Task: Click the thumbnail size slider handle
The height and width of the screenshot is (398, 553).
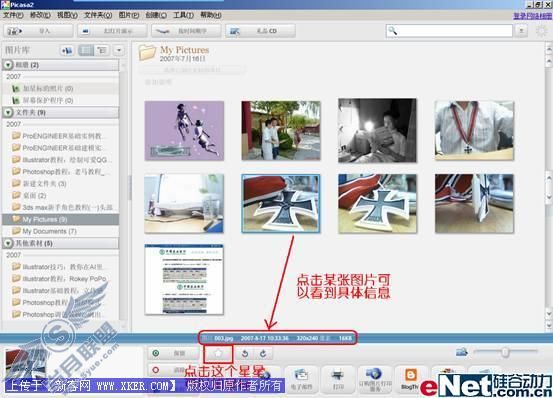Action: [505, 352]
